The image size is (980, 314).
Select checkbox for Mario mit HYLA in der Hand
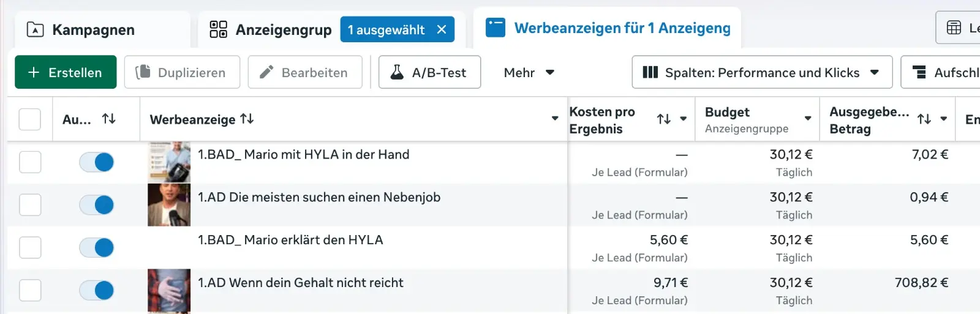(30, 162)
